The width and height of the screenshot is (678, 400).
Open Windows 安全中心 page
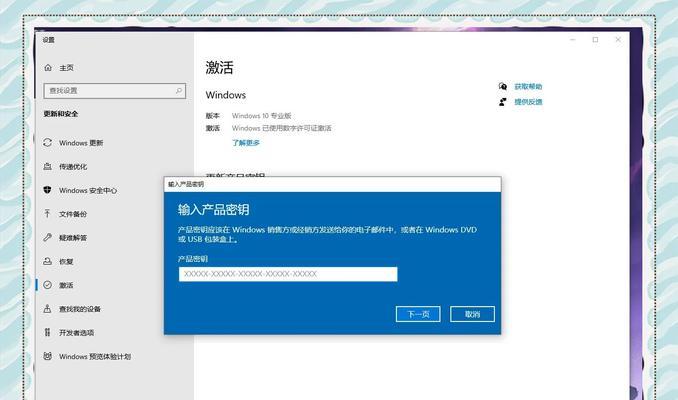88,190
